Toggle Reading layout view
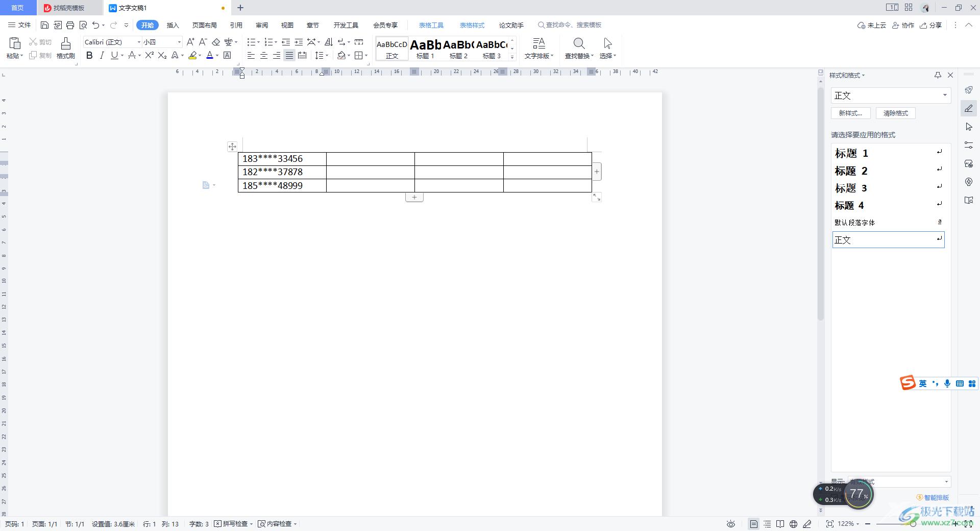 click(x=780, y=524)
